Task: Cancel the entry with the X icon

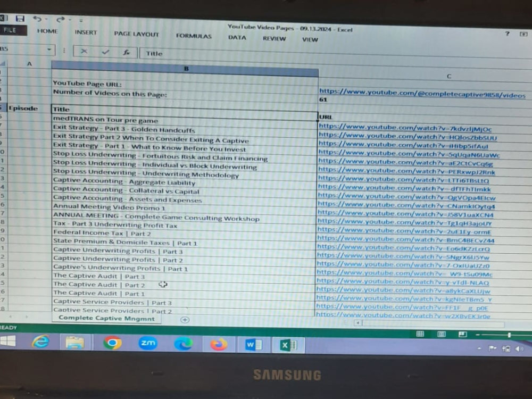Action: [x=84, y=51]
